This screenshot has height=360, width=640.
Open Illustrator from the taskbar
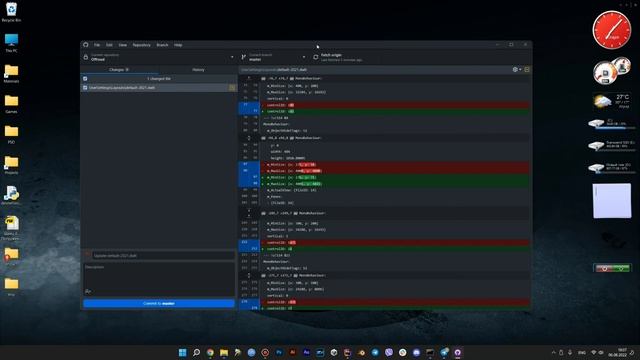tap(293, 352)
